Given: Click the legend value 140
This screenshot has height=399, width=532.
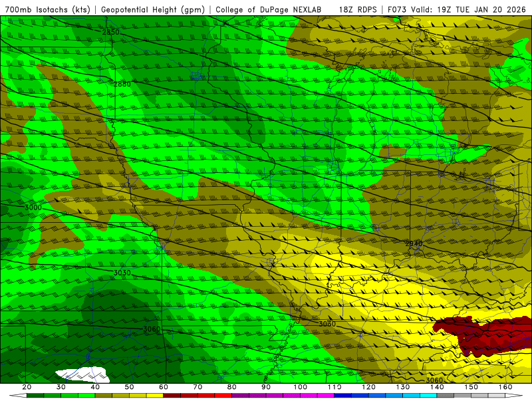Looking at the screenshot, I should [437, 387].
